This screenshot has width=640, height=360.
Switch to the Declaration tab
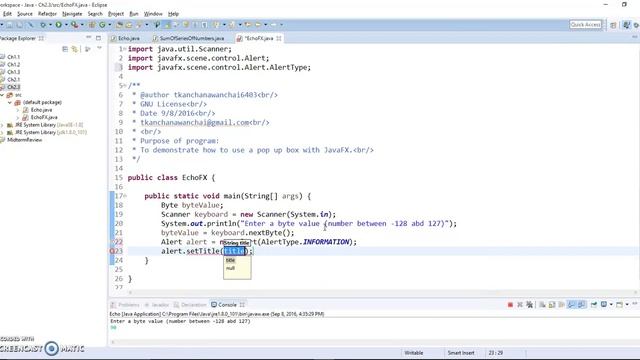[x=190, y=305]
